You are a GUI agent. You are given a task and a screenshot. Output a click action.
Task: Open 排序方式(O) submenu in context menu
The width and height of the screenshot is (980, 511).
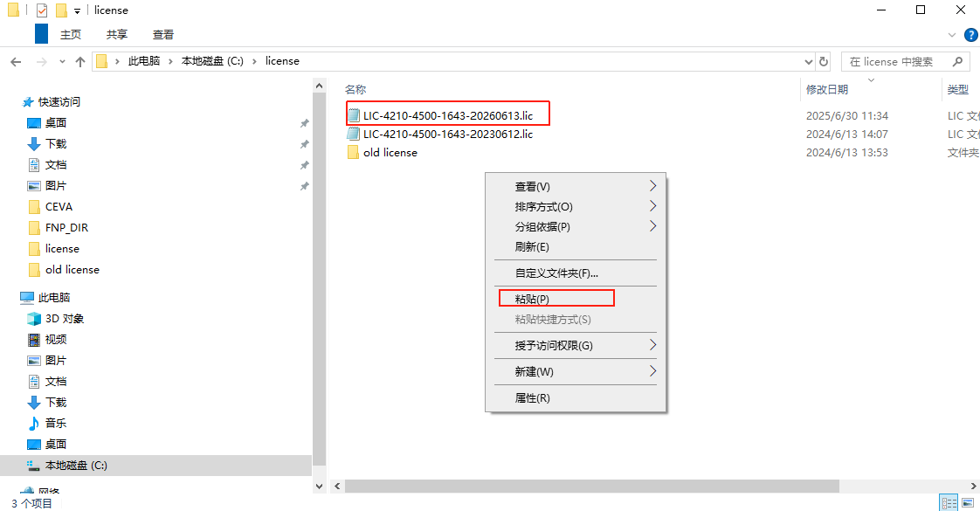point(576,206)
